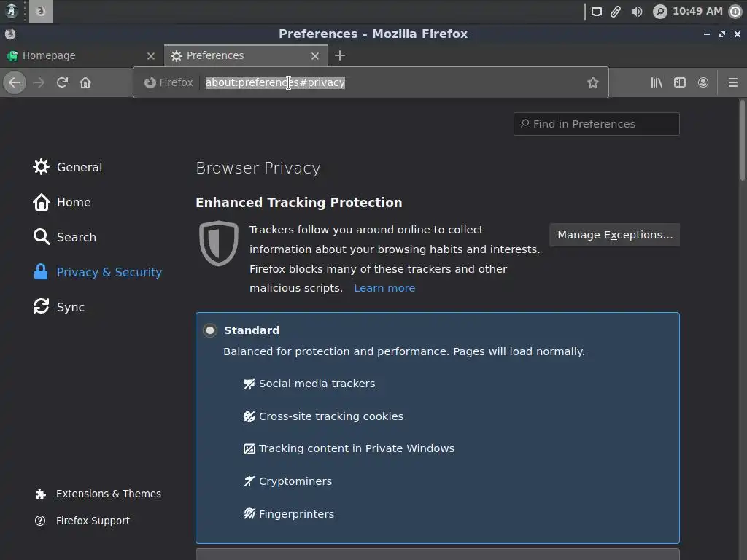Follow the Learn more link

pos(384,288)
